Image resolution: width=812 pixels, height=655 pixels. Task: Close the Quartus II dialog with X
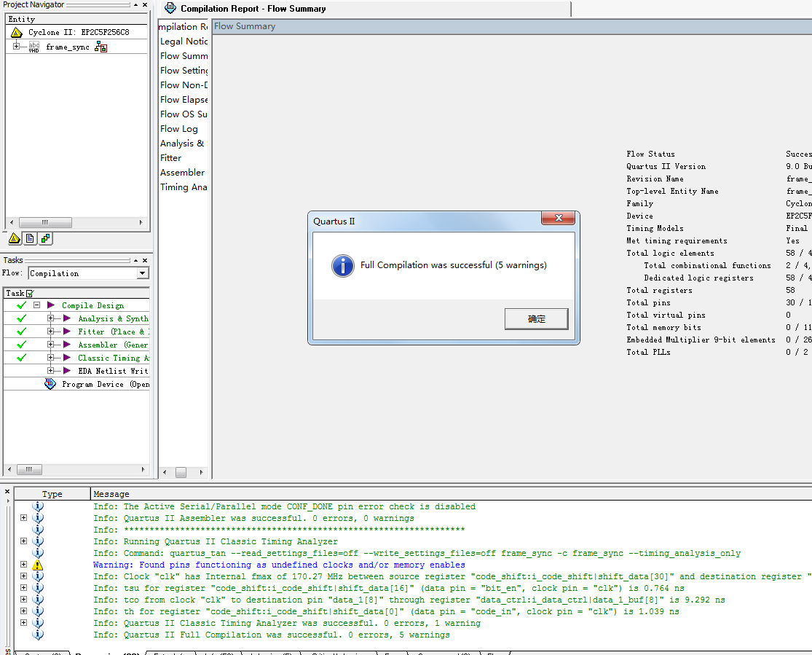pos(559,219)
